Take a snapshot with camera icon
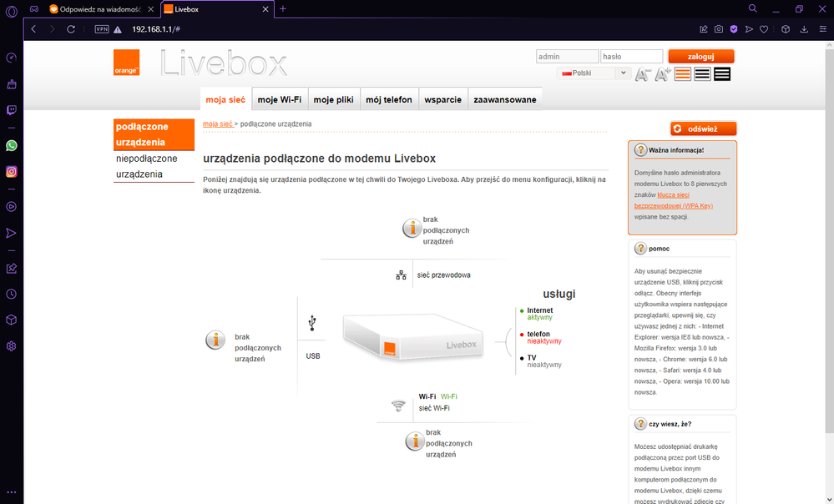The height and width of the screenshot is (504, 834). [719, 29]
